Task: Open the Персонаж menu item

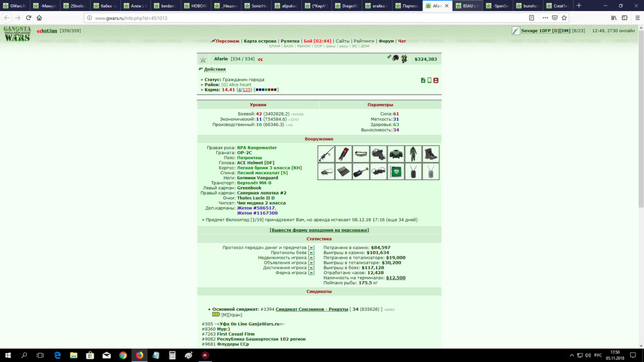Action: (228, 41)
